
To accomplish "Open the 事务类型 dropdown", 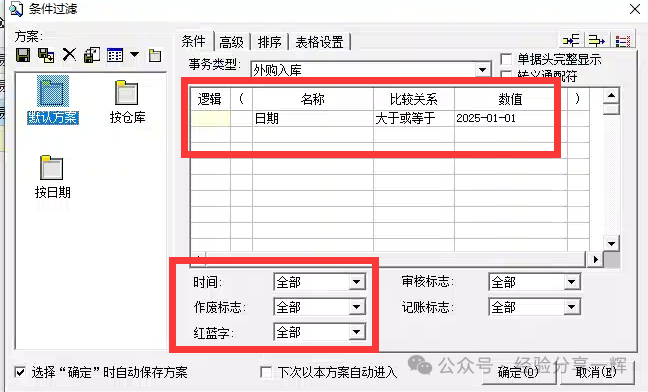I will pyautogui.click(x=482, y=70).
